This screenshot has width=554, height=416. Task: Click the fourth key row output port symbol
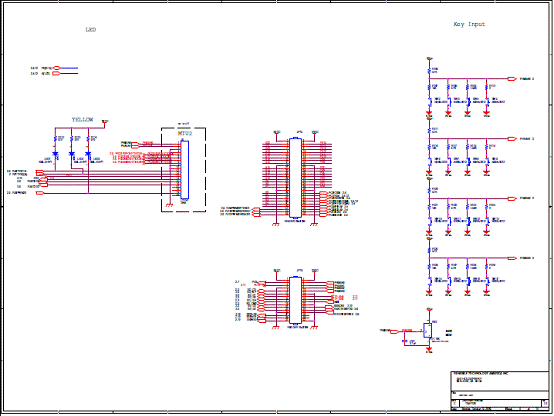point(512,258)
